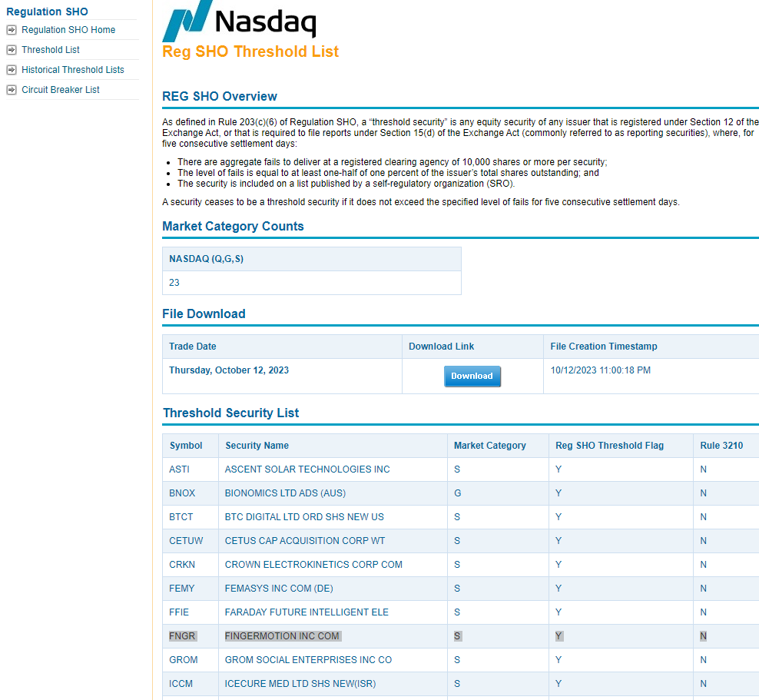The width and height of the screenshot is (759, 700).
Task: Open the Circuit Breaker List link
Action: pyautogui.click(x=61, y=90)
